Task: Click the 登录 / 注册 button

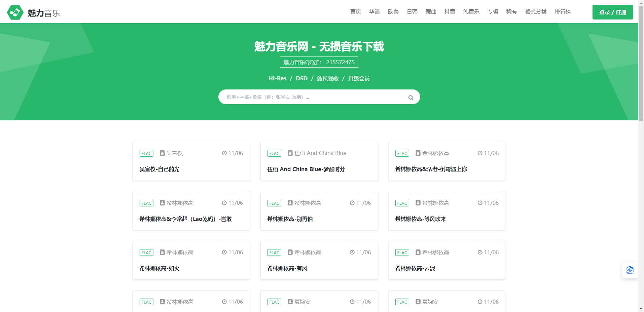Action: [612, 12]
